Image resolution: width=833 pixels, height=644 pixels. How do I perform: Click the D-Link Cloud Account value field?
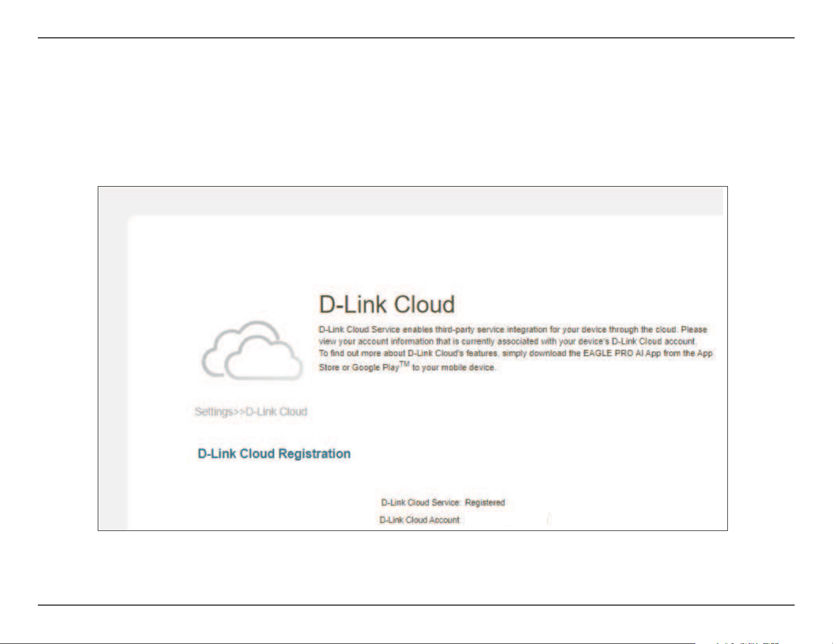coord(507,520)
